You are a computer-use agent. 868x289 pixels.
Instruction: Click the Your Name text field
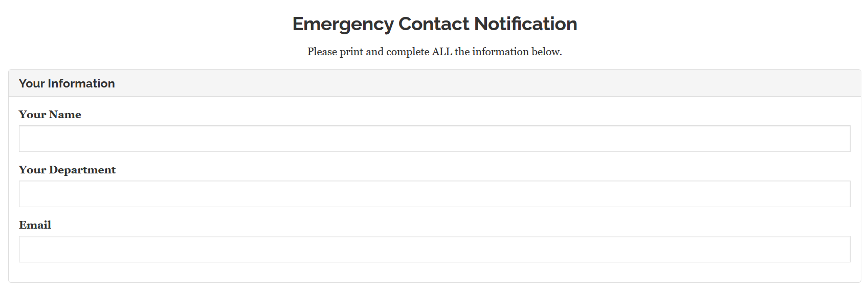(434, 139)
